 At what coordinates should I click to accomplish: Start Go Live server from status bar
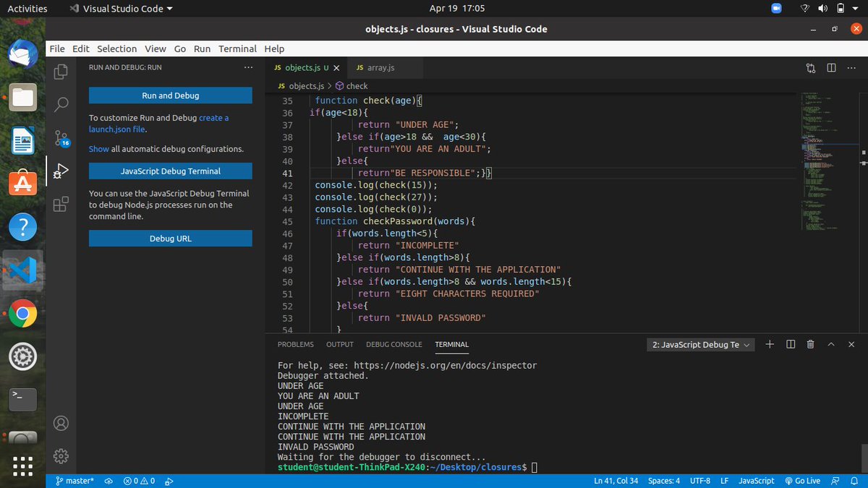point(802,481)
